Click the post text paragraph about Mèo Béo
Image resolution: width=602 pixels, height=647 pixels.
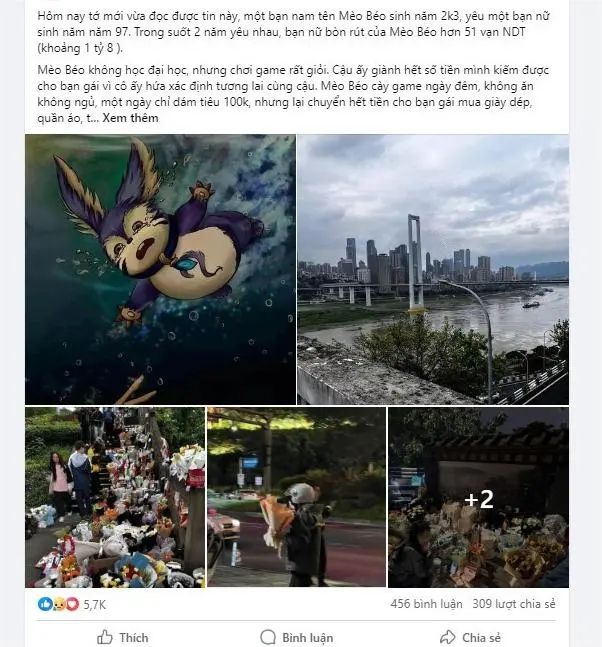click(x=293, y=94)
